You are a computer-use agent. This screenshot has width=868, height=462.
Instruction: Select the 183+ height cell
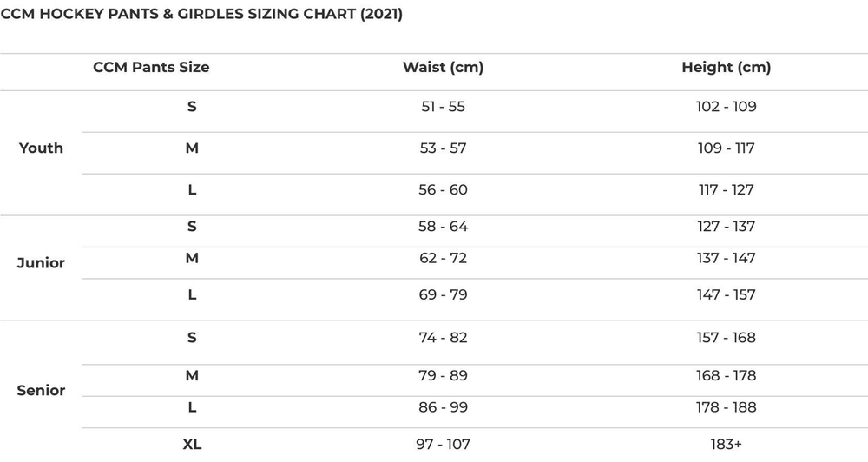(726, 444)
